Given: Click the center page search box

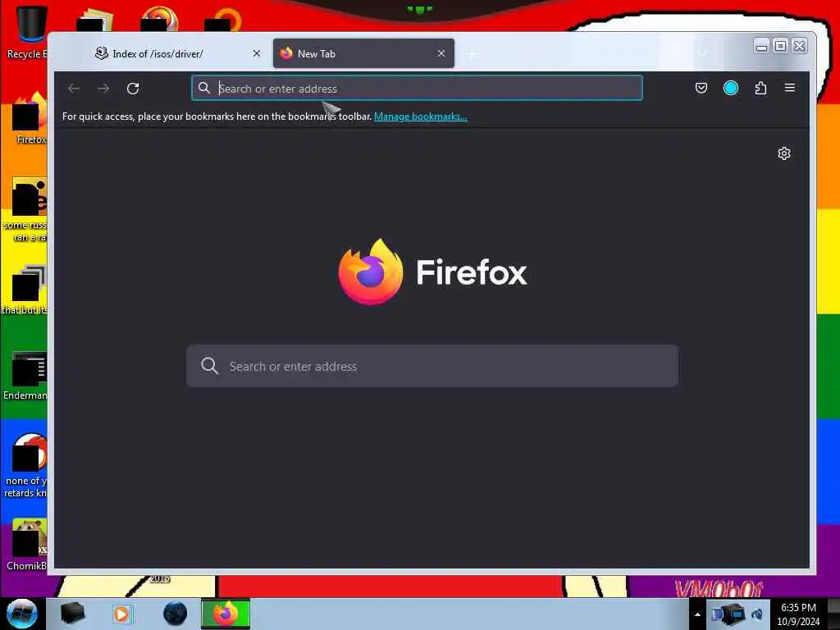Looking at the screenshot, I should coord(431,366).
